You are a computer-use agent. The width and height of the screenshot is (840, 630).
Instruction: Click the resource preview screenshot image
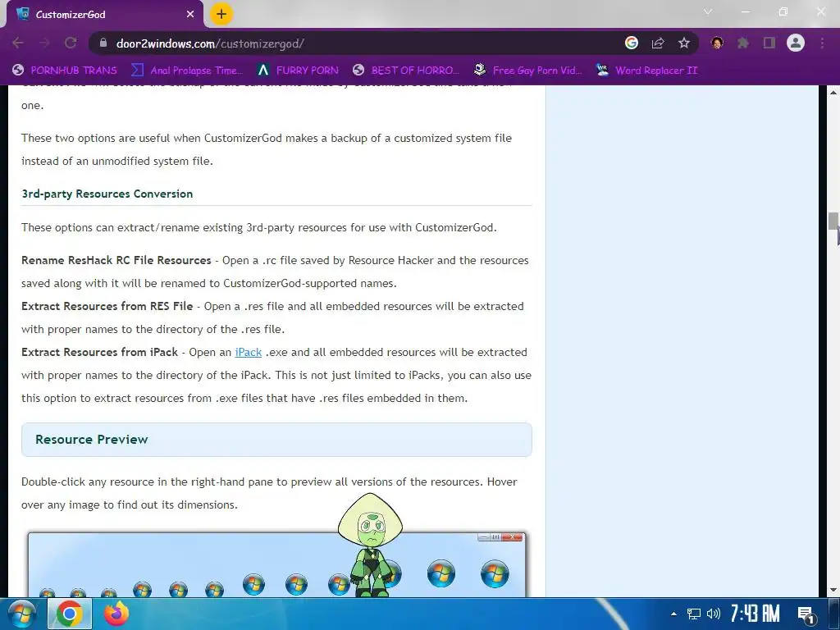(276, 564)
